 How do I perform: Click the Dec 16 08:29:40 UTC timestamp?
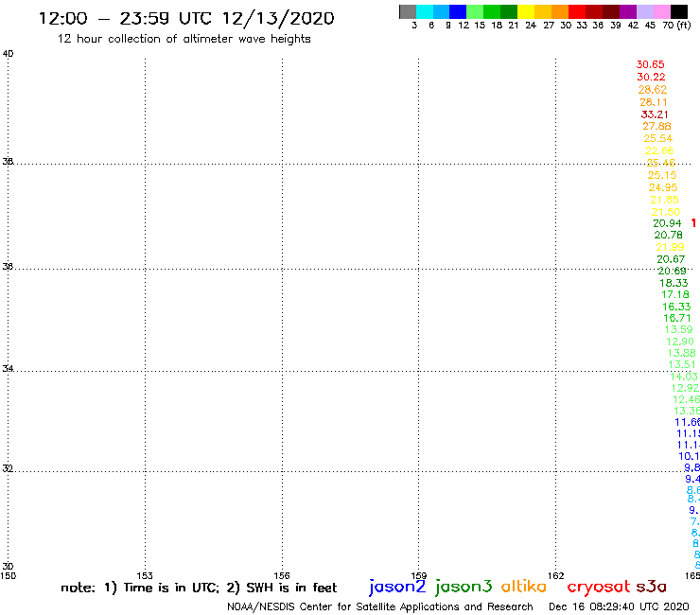point(619,606)
